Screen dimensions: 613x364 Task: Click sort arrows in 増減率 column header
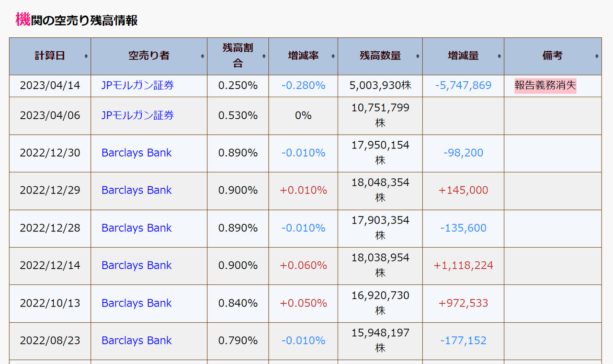click(x=333, y=57)
